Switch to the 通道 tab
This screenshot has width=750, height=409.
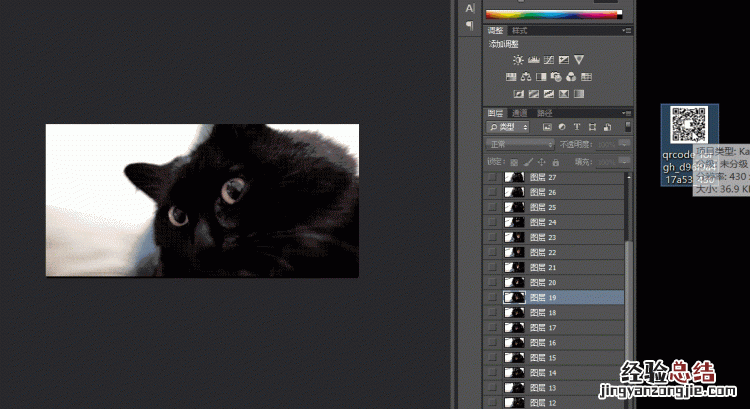click(520, 113)
